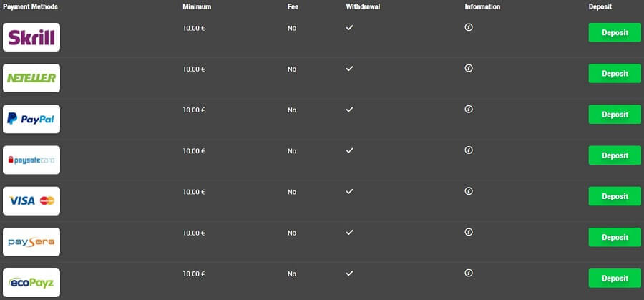Click the Deposit button for Neteller
Viewport: 644px width, 300px height.
[615, 74]
